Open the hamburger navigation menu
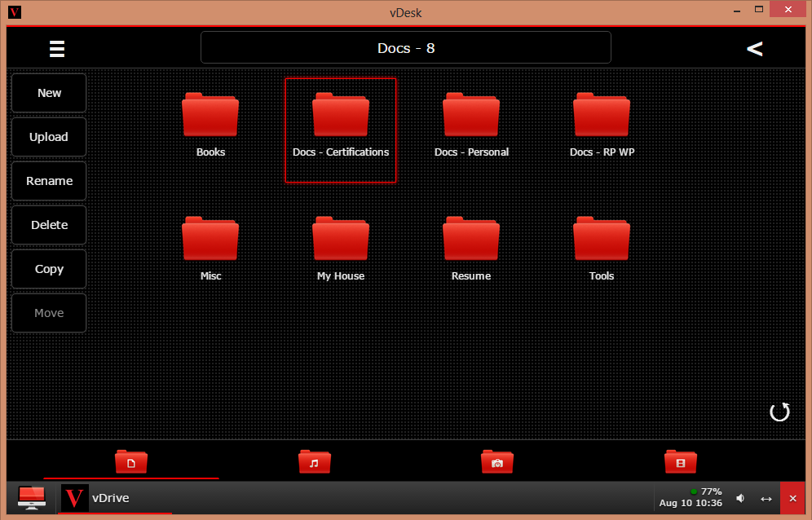This screenshot has width=812, height=520. 56,48
